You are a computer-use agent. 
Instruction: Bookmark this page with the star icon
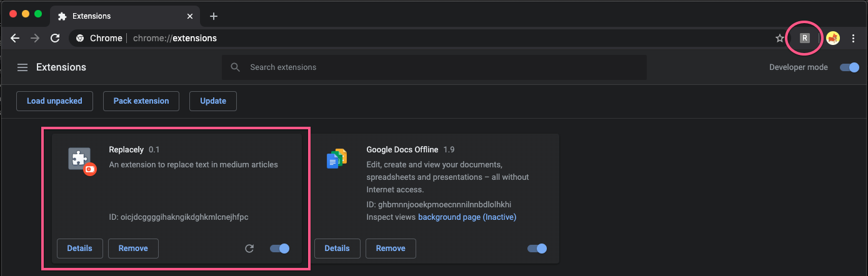(x=779, y=38)
